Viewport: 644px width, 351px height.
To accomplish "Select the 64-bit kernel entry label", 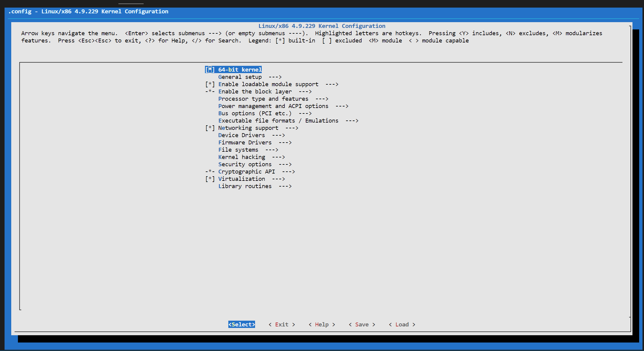I will pyautogui.click(x=240, y=70).
